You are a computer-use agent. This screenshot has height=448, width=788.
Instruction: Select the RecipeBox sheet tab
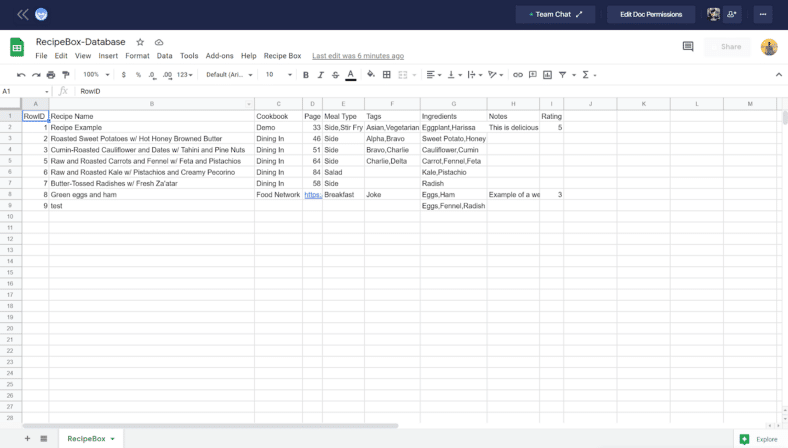[x=91, y=438]
